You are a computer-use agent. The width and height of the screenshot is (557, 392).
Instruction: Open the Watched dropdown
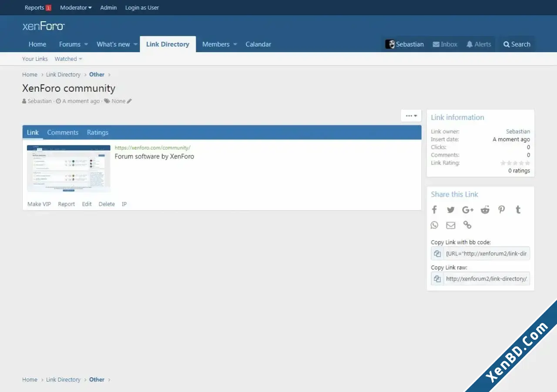coord(68,59)
